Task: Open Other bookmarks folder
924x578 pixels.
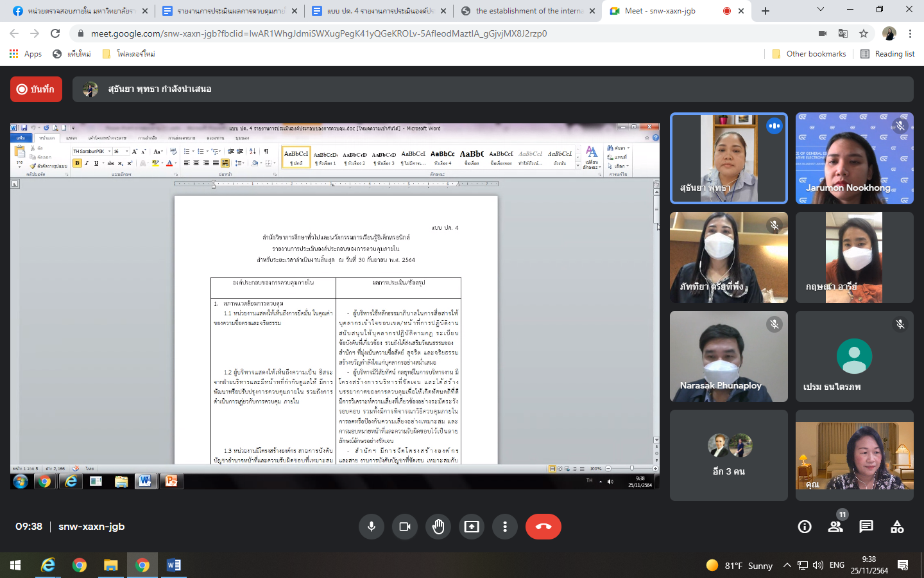Action: click(809, 54)
